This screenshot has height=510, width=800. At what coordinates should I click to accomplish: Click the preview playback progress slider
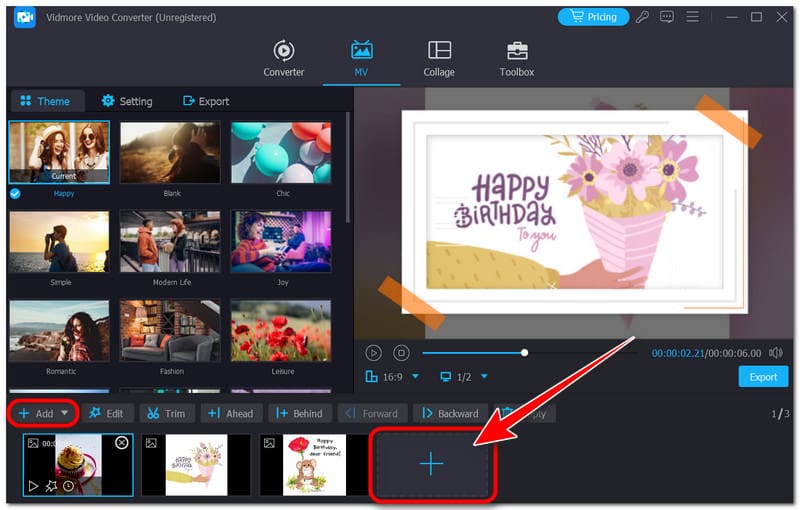[524, 353]
